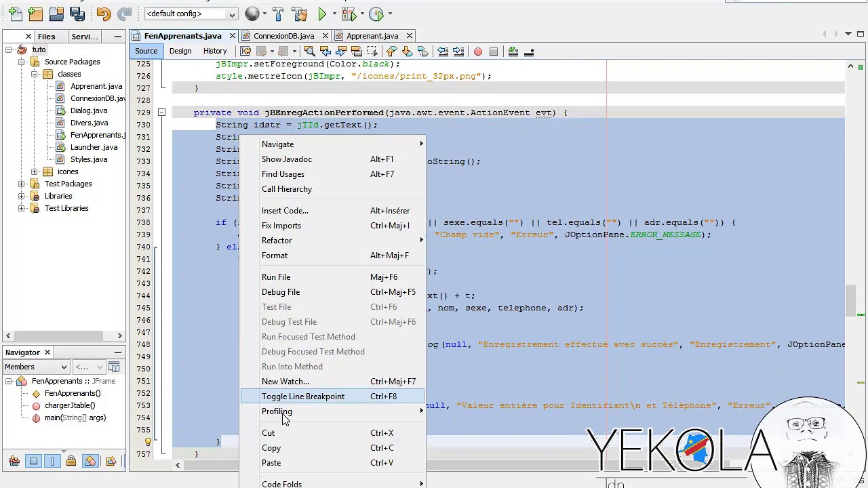This screenshot has width=868, height=488.
Task: Toggle Show Non-Public Members lock icon
Action: tap(71, 461)
